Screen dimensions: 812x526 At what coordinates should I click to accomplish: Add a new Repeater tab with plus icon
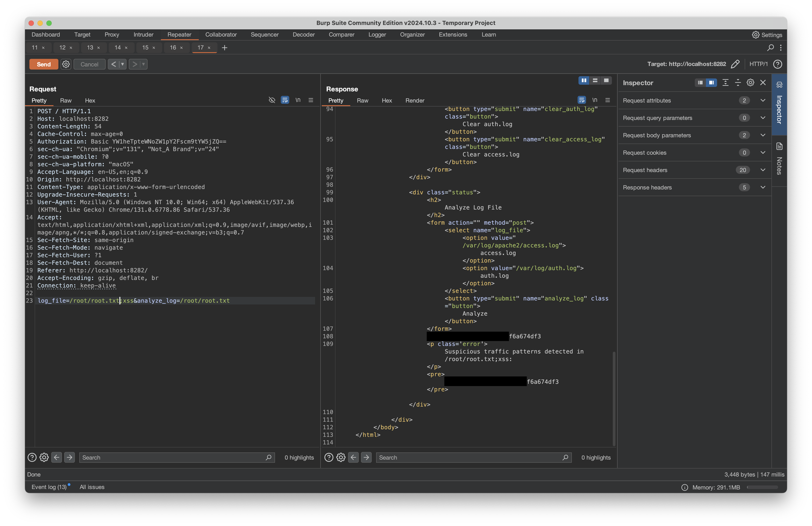224,48
